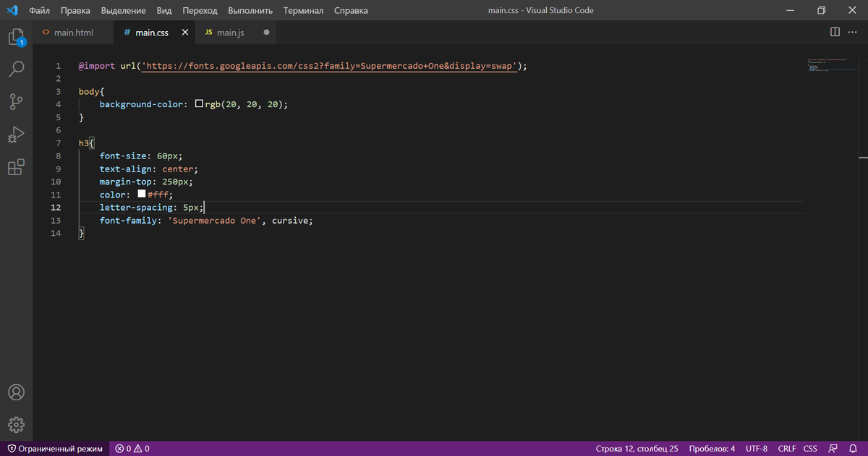Click the body selector text
Screen dimensions: 868x456
click(x=89, y=92)
